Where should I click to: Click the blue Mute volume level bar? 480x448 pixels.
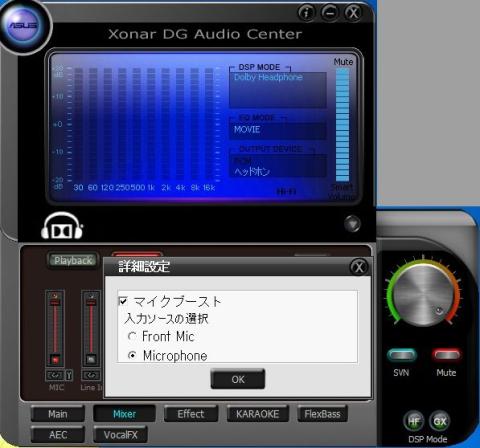coord(342,125)
